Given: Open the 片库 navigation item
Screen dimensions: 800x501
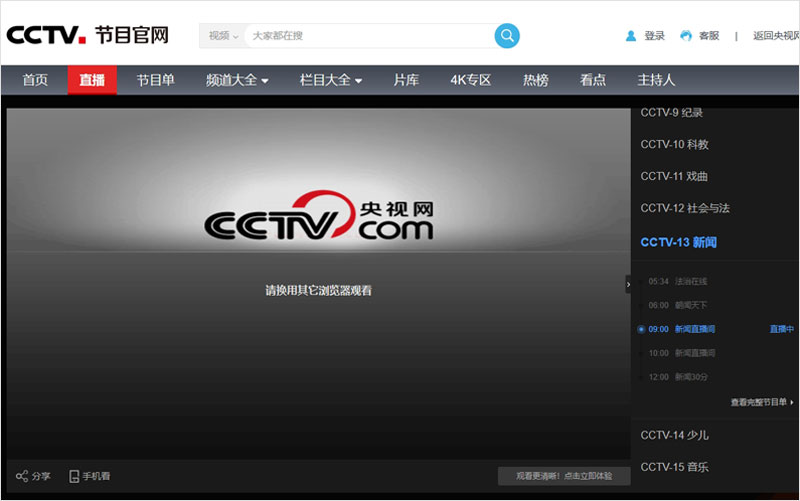Looking at the screenshot, I should (406, 80).
